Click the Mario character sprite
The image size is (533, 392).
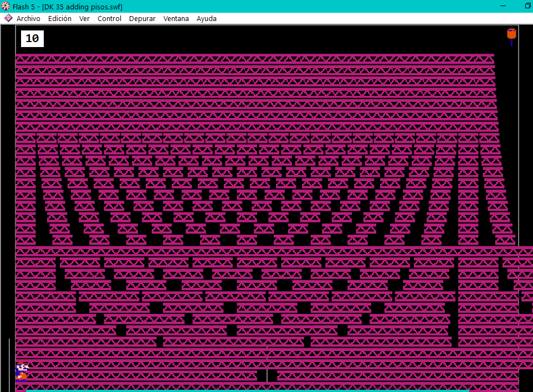[22, 372]
